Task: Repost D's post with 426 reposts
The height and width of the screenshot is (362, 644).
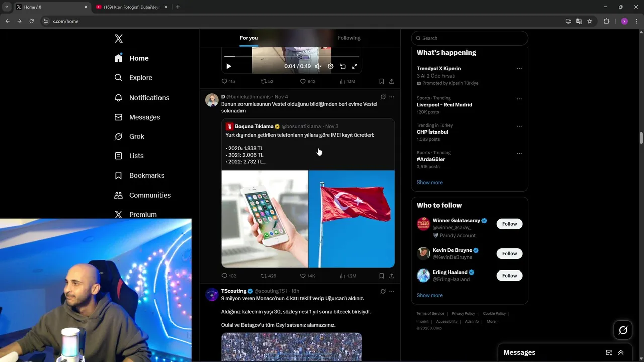Action: [268, 276]
